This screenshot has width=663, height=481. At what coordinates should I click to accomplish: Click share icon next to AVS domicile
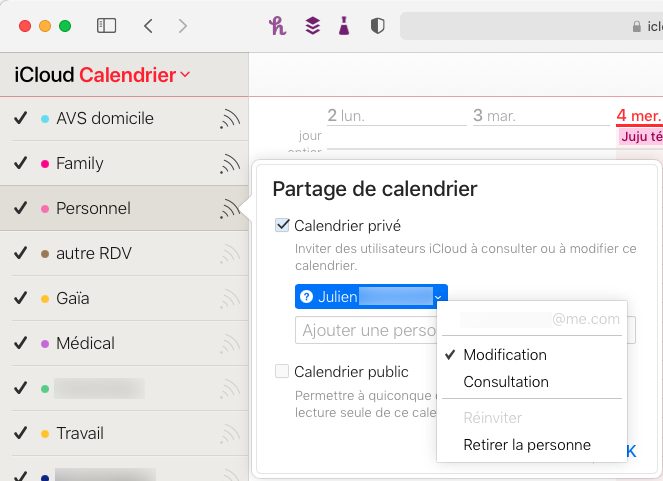coord(230,119)
